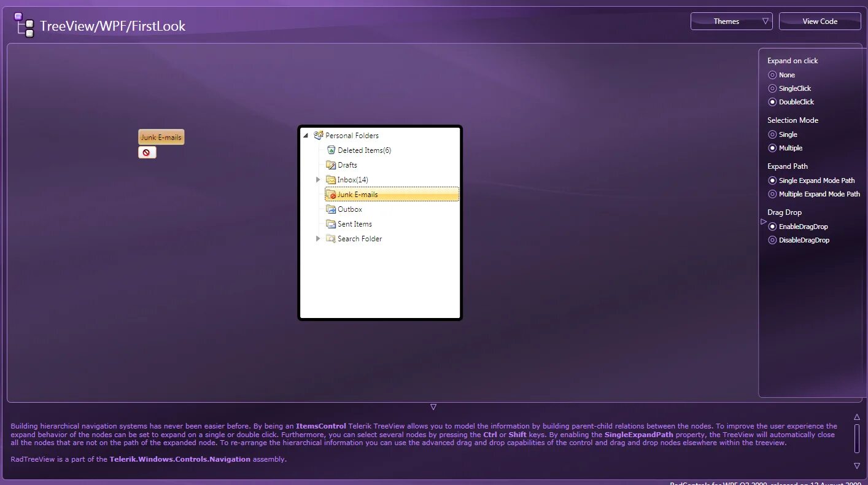This screenshot has height=485, width=868.
Task: Click the Expand on click heading
Action: (792, 61)
